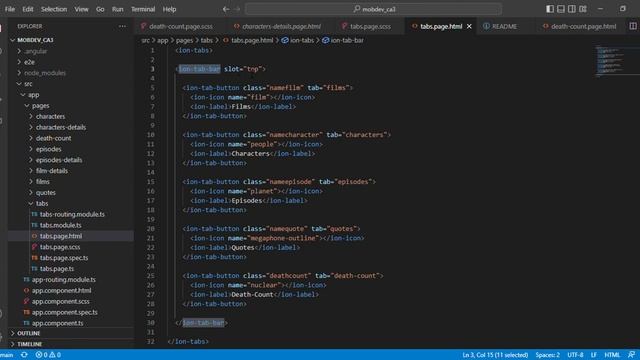
Task: Open tabs-routing.module.ts file
Action: 72,214
